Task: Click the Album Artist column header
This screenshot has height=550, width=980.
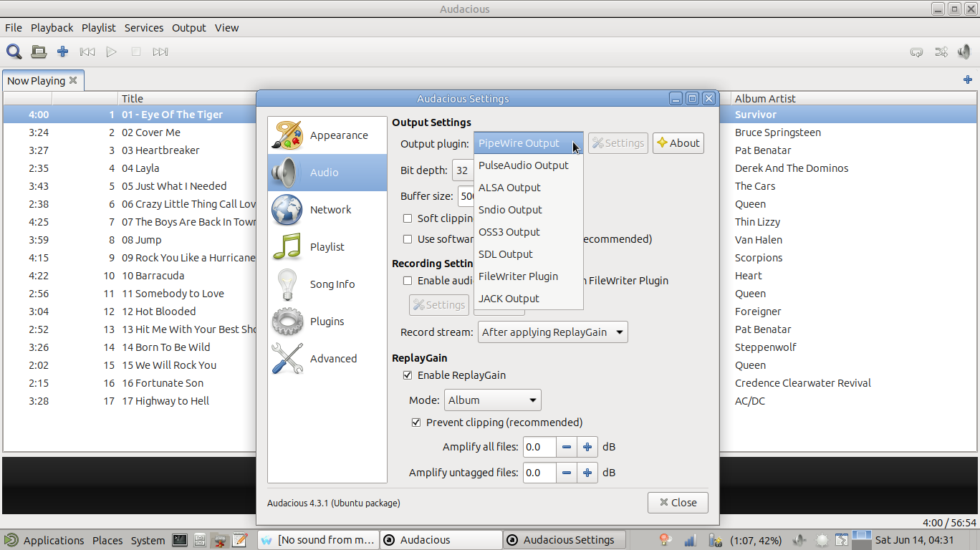Action: tap(852, 99)
